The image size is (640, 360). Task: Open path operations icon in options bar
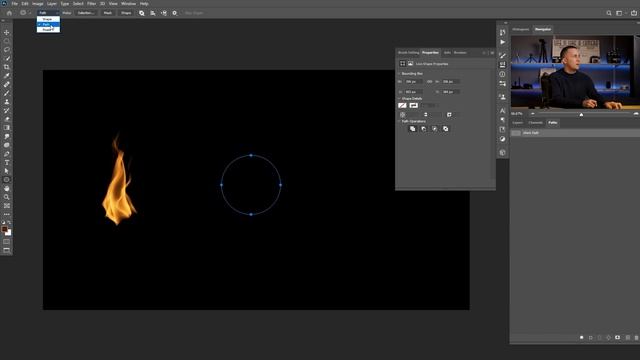142,13
